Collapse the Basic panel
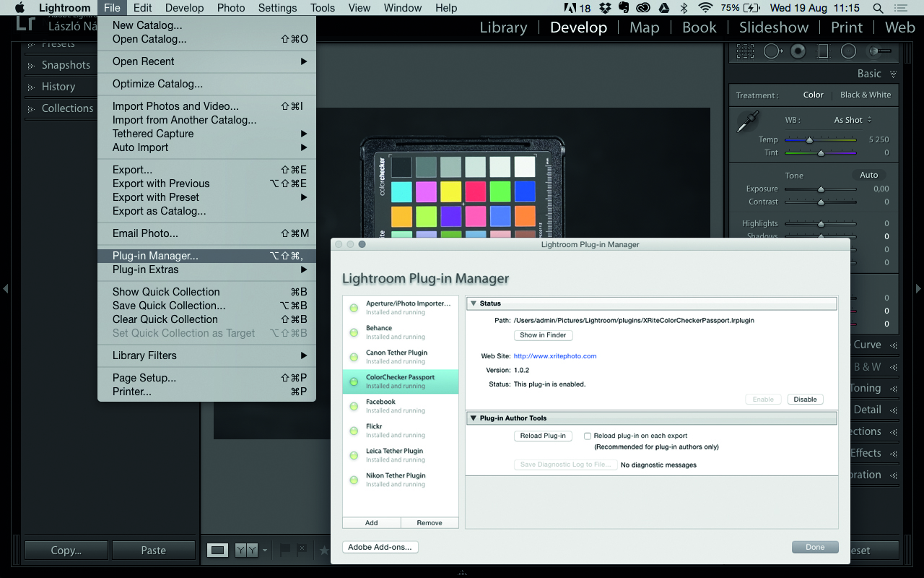The image size is (924, 578). click(x=893, y=74)
